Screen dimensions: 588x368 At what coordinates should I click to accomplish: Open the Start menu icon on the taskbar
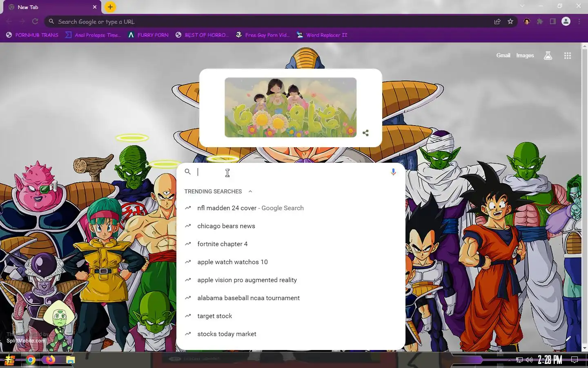click(x=10, y=360)
